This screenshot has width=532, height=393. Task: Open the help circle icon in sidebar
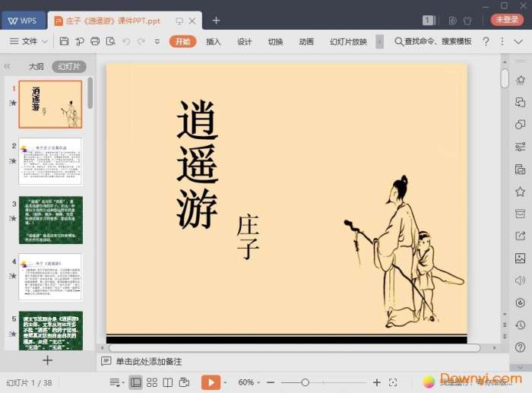pos(520,347)
